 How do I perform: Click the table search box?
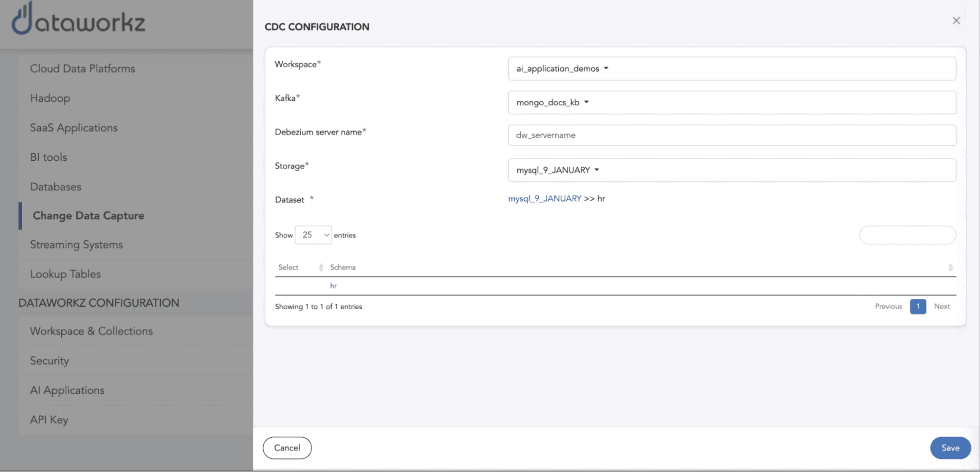(907, 235)
